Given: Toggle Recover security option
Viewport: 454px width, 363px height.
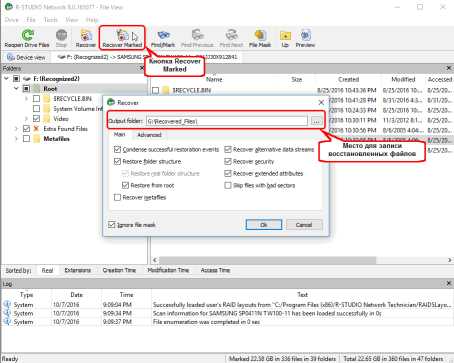Looking at the screenshot, I should (228, 161).
